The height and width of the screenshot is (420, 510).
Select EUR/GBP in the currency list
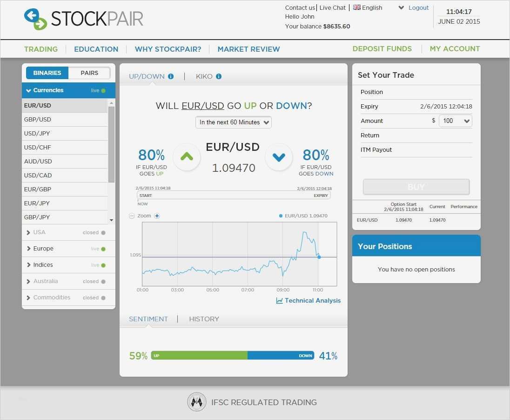click(x=65, y=190)
